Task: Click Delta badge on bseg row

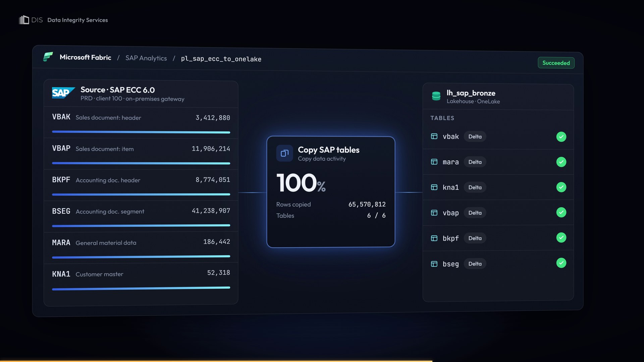Action: point(475,264)
